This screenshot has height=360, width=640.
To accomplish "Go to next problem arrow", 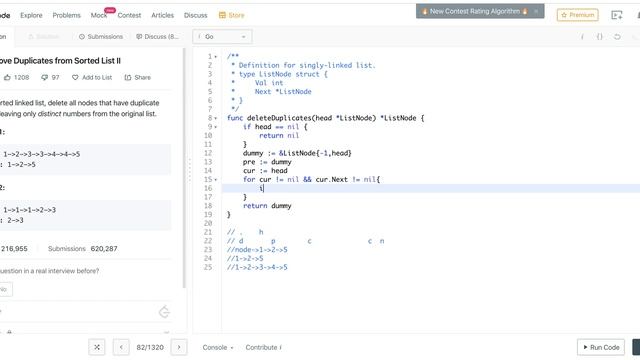I will click(179, 347).
